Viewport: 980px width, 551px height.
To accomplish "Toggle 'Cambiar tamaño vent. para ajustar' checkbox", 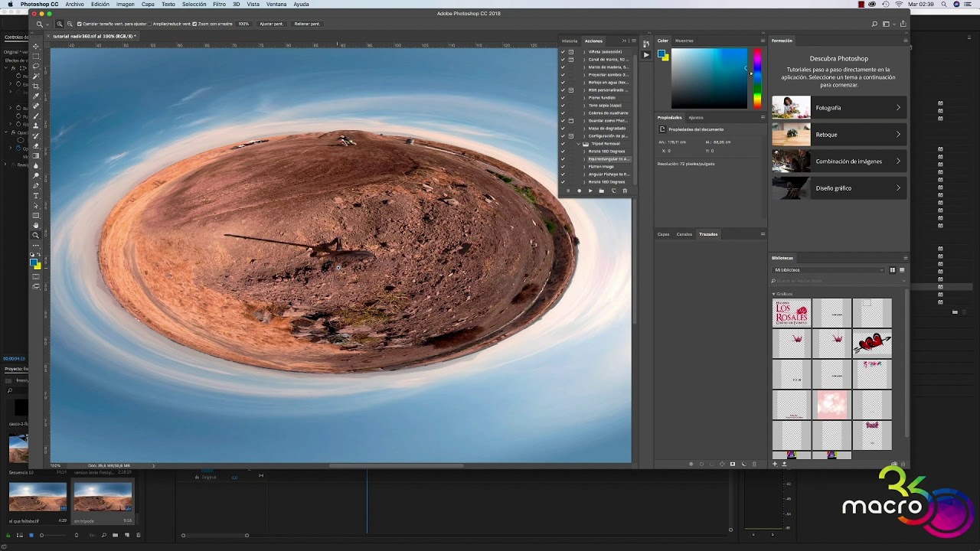I will [x=80, y=24].
